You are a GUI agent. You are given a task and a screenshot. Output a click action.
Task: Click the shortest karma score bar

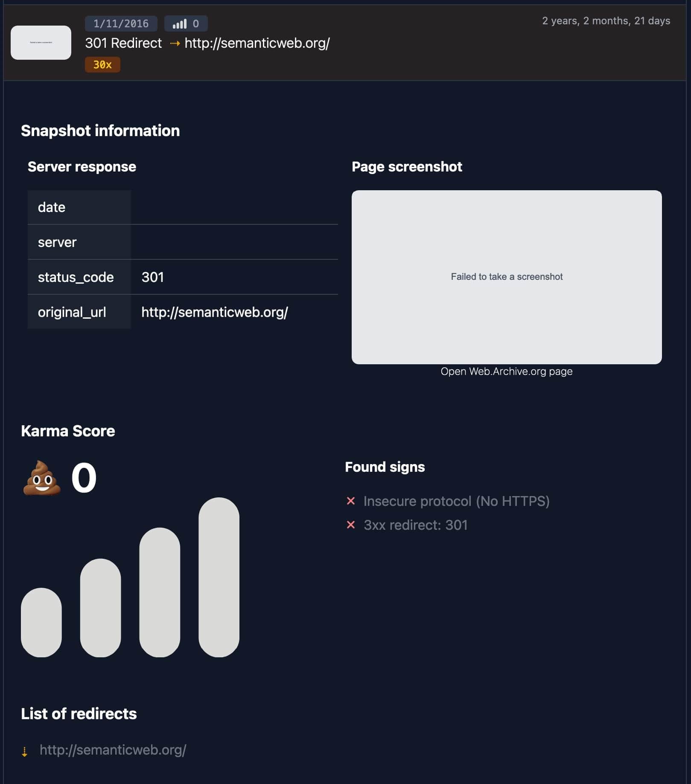(41, 622)
